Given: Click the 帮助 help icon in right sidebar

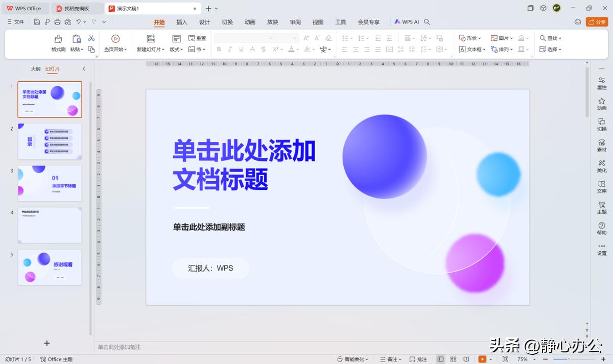Looking at the screenshot, I should (602, 228).
